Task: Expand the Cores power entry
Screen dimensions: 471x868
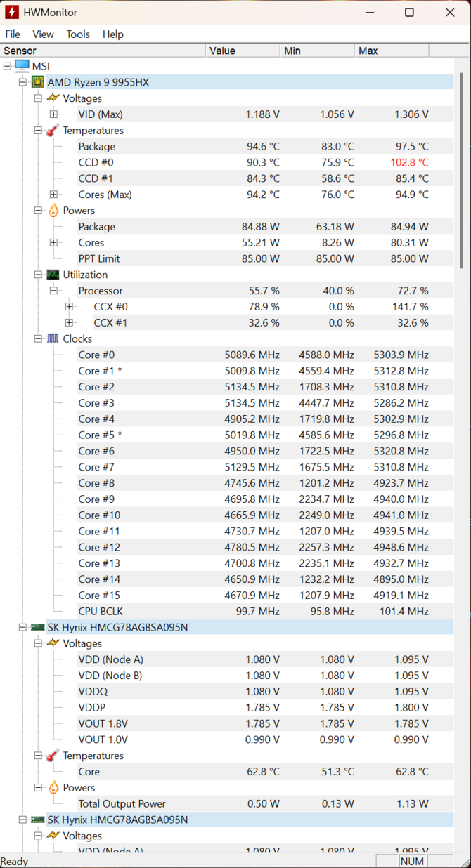Action: tap(53, 242)
